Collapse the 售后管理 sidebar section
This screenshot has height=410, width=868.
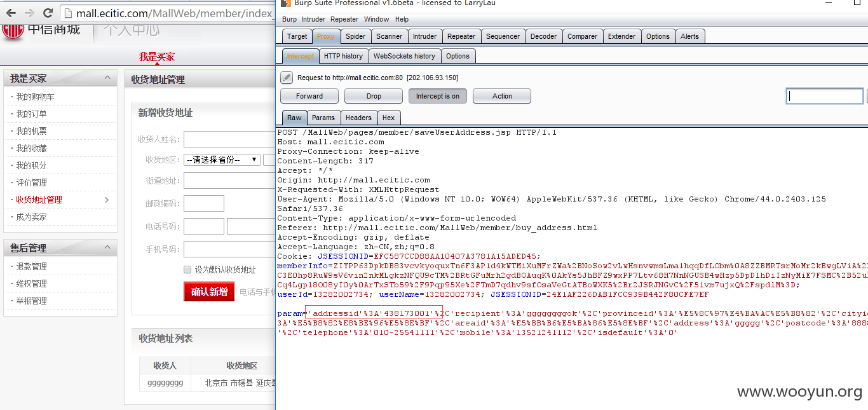click(x=107, y=248)
